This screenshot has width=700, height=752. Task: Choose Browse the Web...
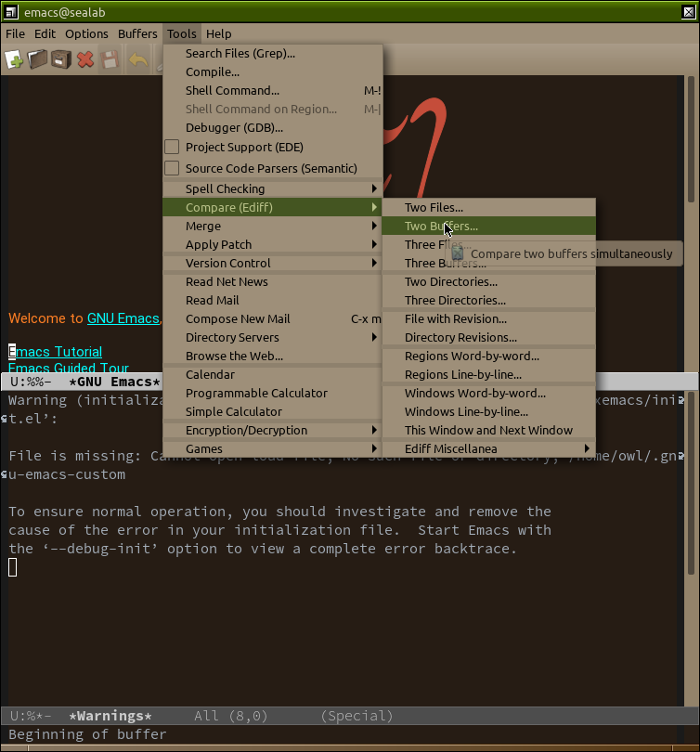pos(272,356)
